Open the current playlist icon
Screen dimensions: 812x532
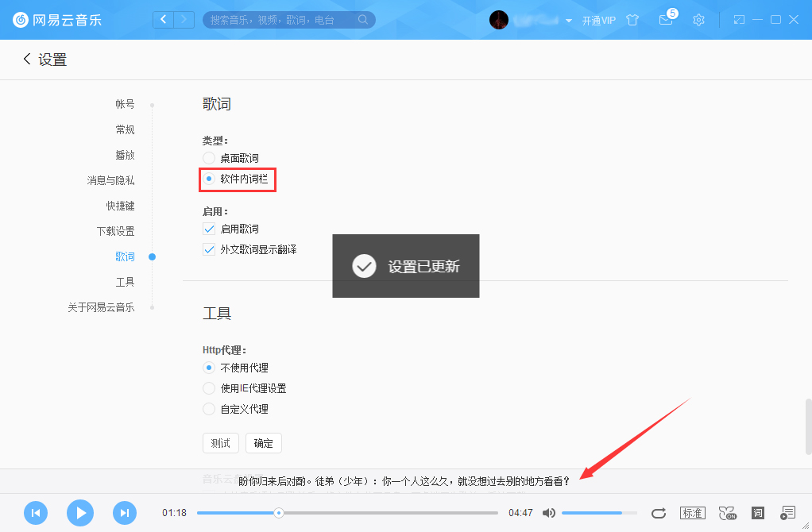click(x=787, y=512)
